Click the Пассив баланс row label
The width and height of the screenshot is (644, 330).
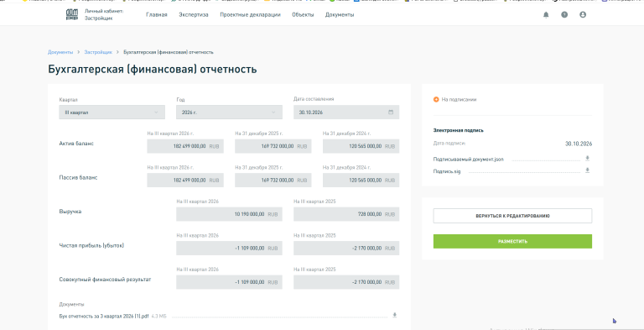click(79, 177)
